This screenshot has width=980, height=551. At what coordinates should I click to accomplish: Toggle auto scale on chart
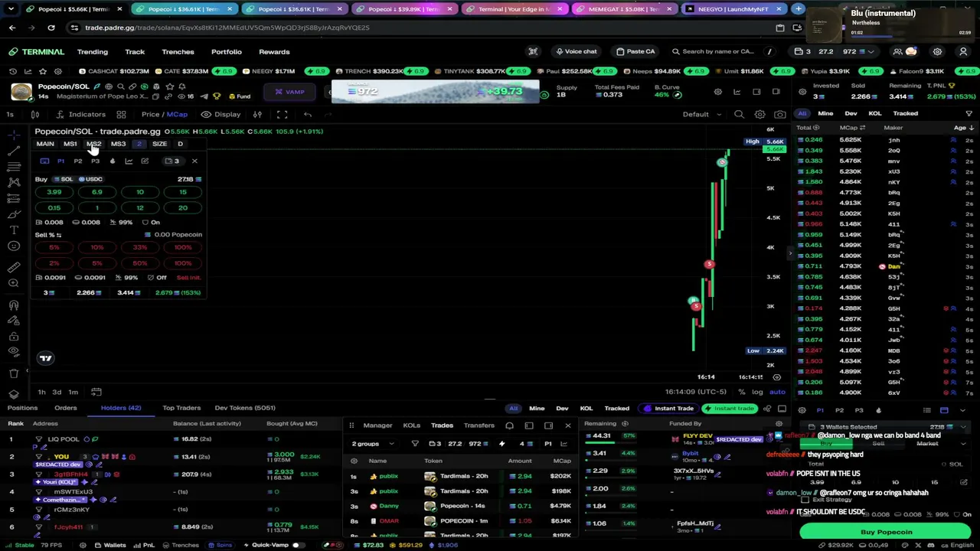776,392
